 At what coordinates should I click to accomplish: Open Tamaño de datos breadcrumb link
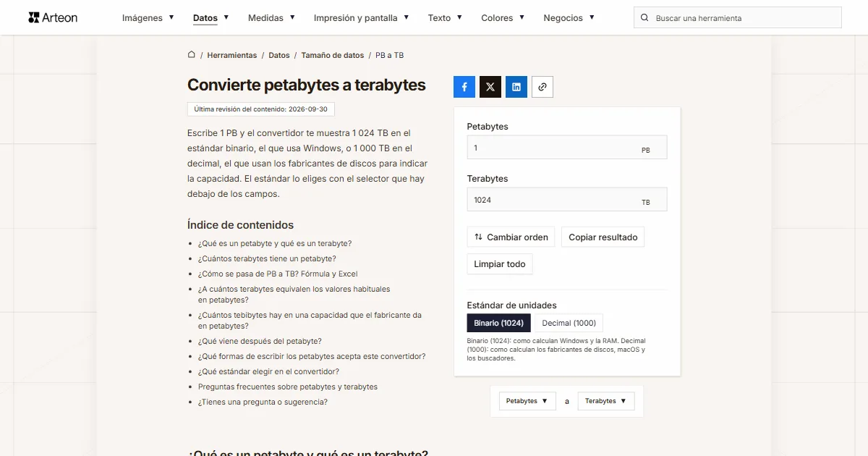point(333,55)
